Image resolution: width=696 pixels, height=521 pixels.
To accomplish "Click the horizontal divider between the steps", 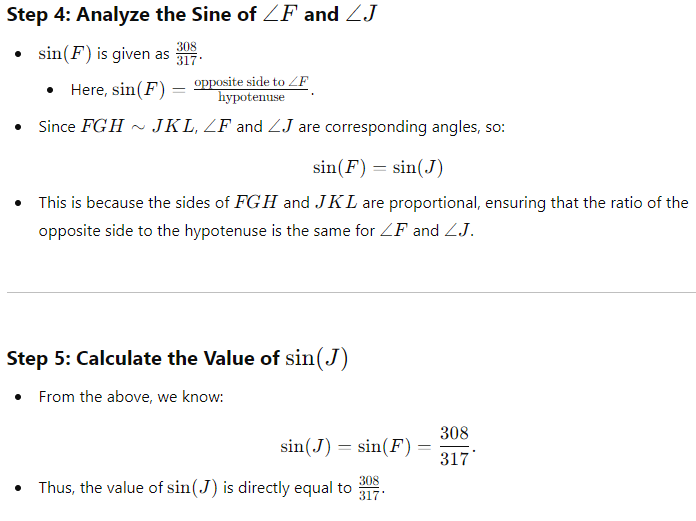I will pos(348,293).
